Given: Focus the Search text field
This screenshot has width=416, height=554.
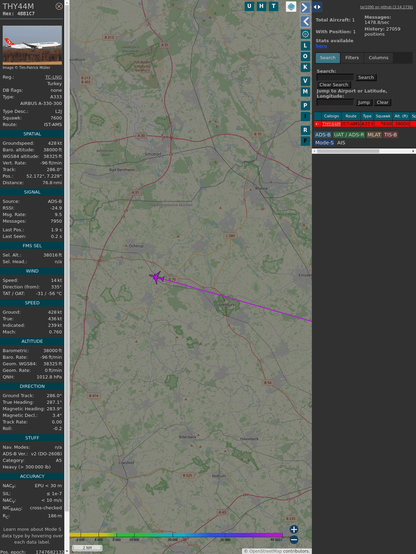Looking at the screenshot, I should point(335,77).
